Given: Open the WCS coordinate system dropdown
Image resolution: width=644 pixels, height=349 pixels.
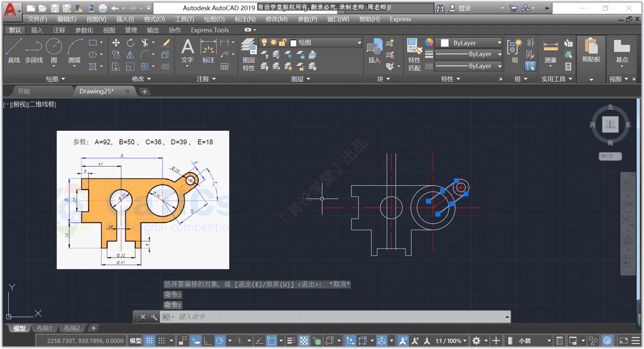Looking at the screenshot, I should (610, 156).
